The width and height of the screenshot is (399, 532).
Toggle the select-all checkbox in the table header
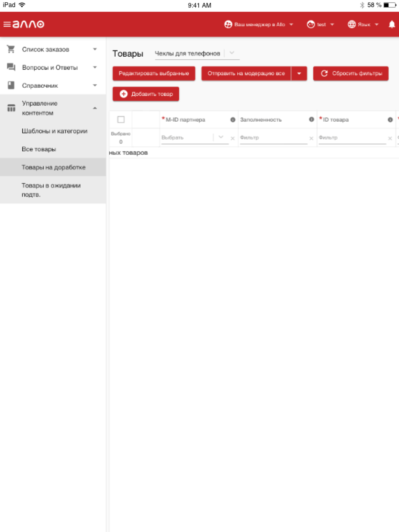(x=121, y=120)
